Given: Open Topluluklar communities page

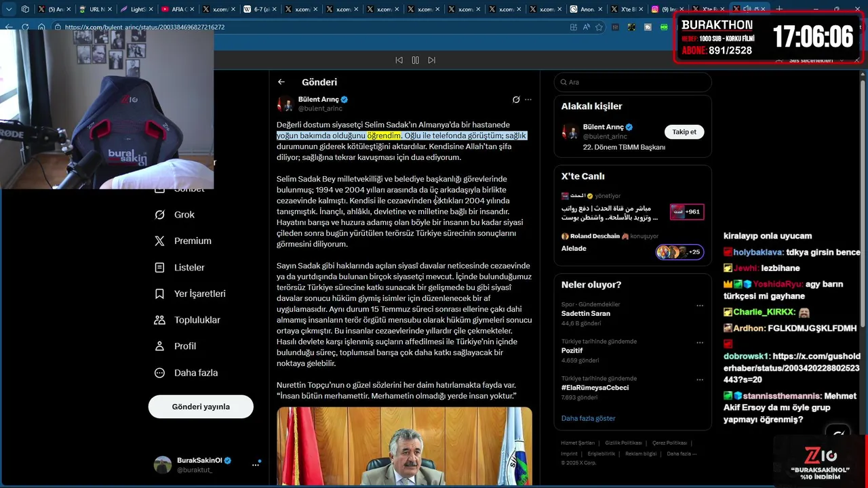Looking at the screenshot, I should pos(188,320).
